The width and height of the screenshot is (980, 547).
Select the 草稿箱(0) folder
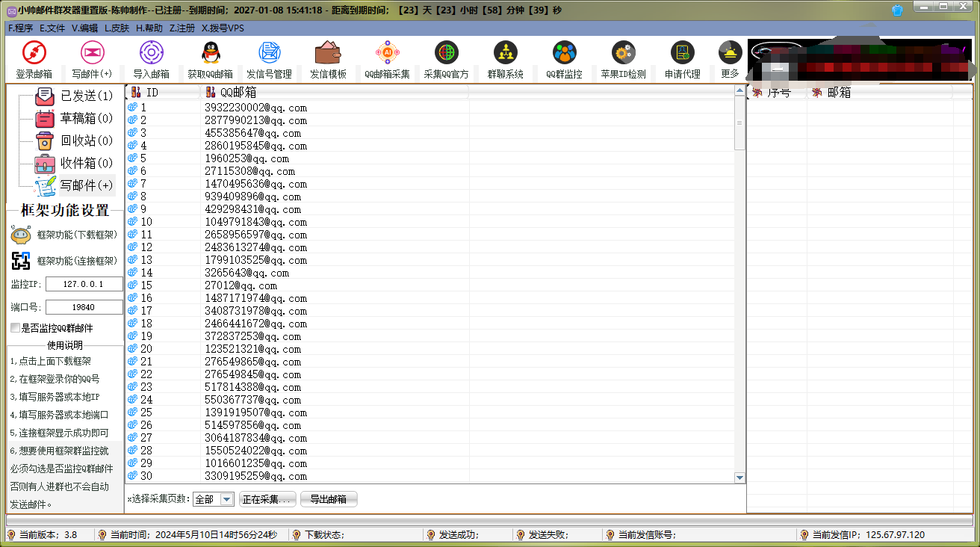pyautogui.click(x=75, y=118)
